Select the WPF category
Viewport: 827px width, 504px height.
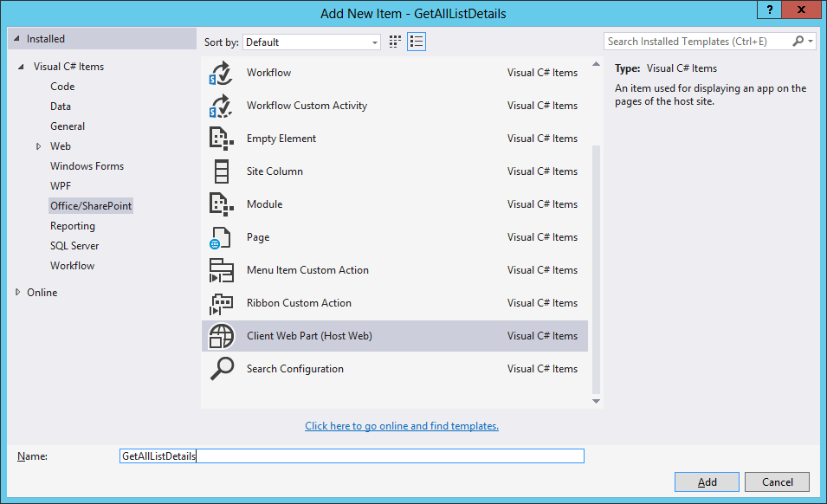coord(60,186)
